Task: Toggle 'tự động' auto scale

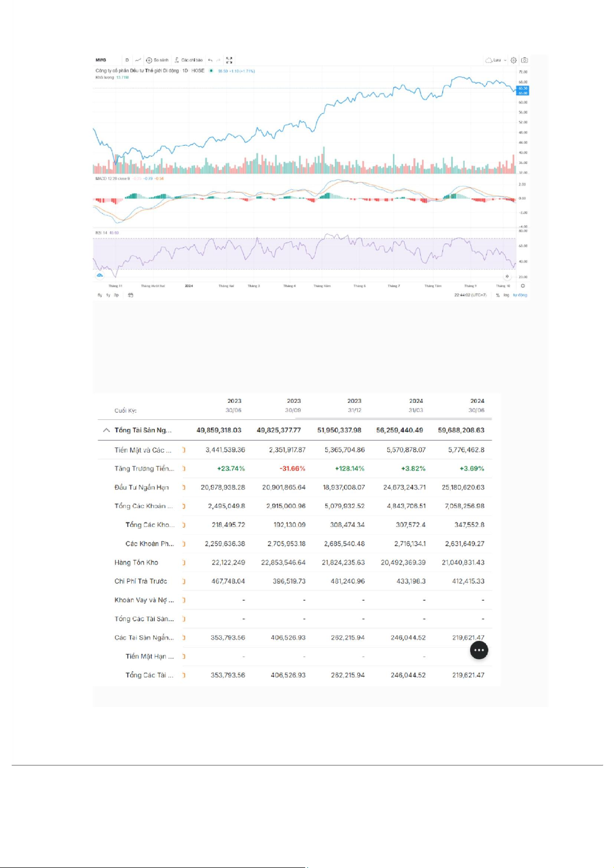Action: [x=520, y=295]
